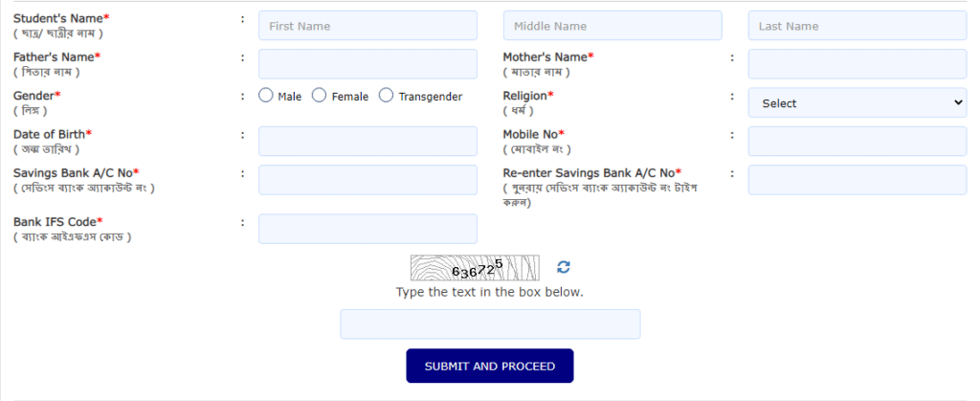Focus the Savings Bank A/C No field
The height and width of the screenshot is (401, 980).
(x=367, y=180)
